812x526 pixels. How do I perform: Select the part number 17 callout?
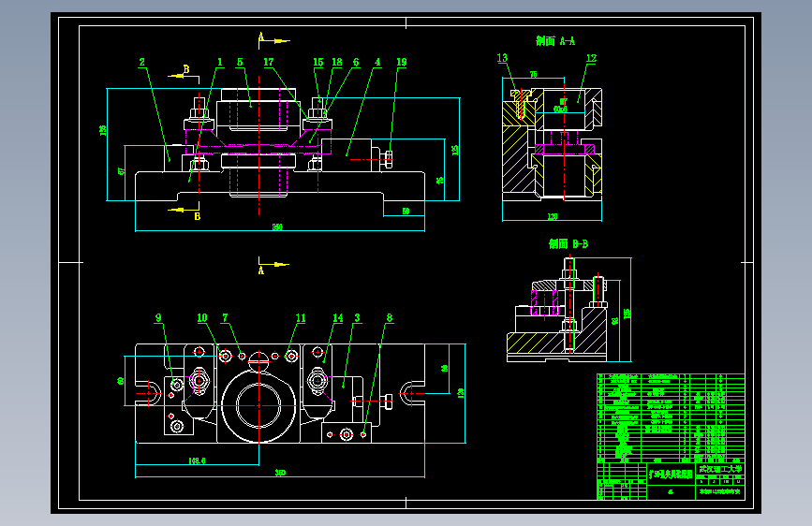coord(268,62)
